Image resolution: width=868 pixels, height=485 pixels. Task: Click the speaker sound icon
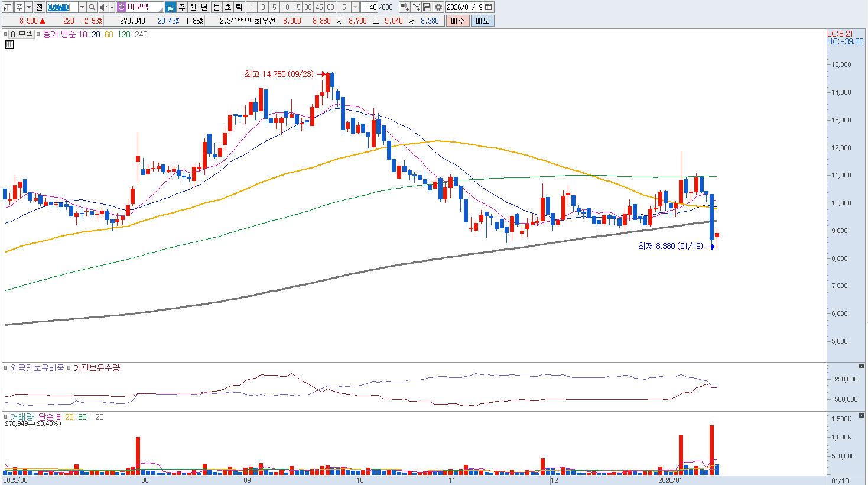(x=103, y=7)
